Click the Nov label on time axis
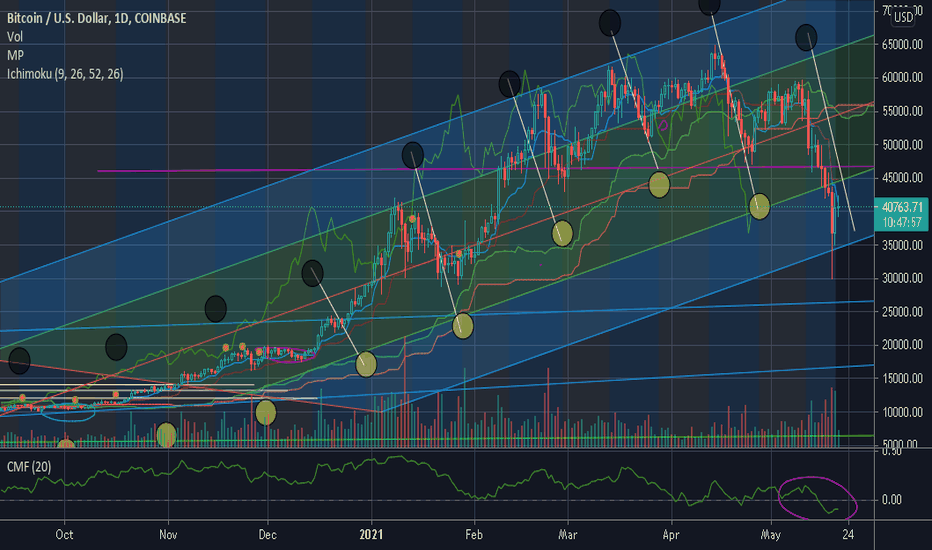The width and height of the screenshot is (932, 550). (x=168, y=535)
